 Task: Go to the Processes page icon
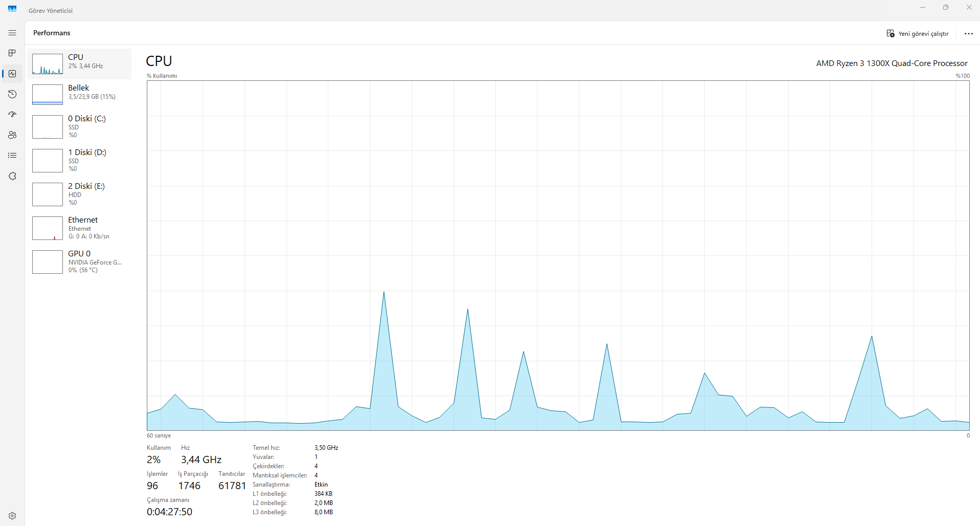[12, 53]
